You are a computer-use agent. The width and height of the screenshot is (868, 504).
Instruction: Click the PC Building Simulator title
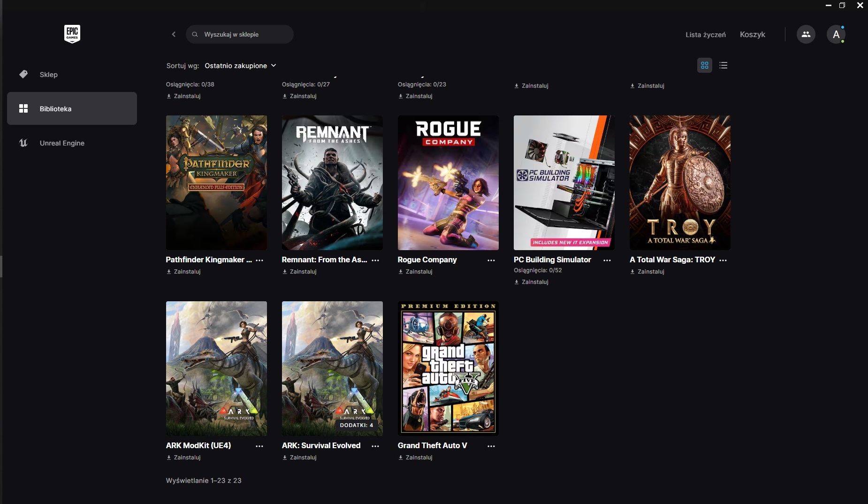[x=552, y=260]
